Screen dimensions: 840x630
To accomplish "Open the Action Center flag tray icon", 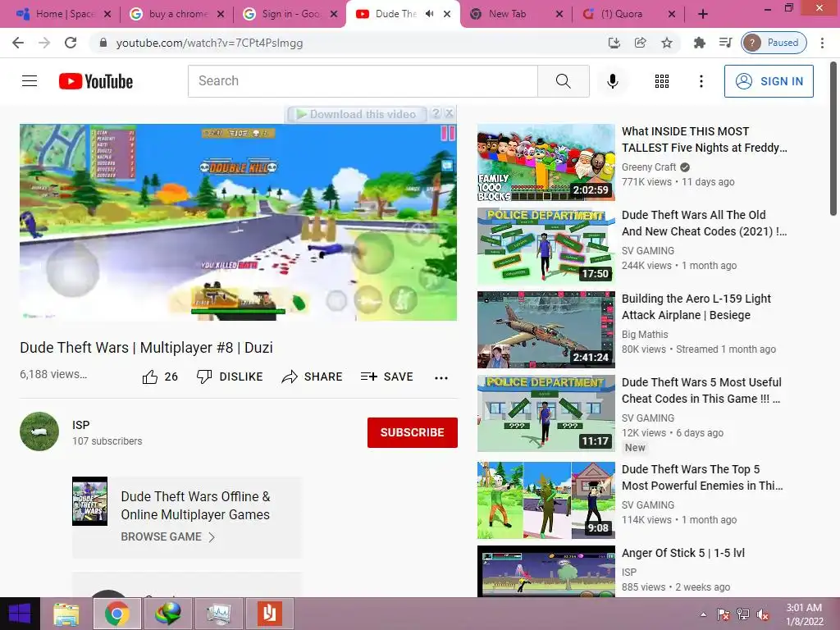I will point(724,614).
